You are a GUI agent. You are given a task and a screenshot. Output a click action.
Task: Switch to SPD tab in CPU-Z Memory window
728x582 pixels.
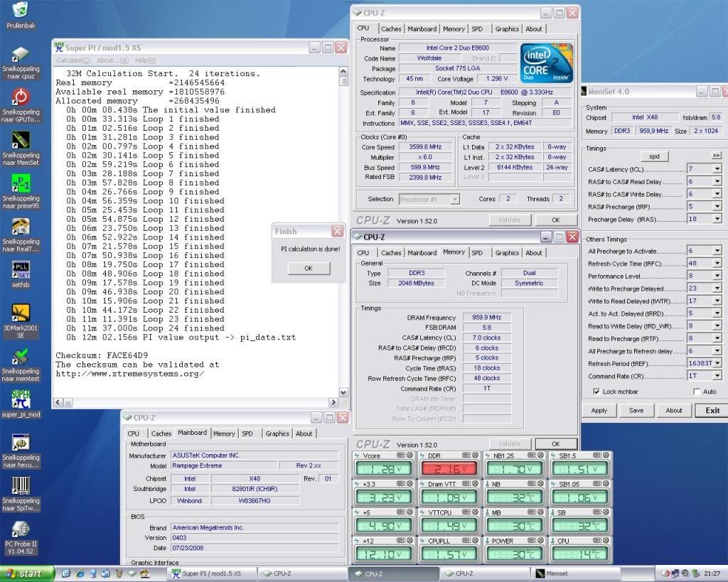(x=477, y=252)
